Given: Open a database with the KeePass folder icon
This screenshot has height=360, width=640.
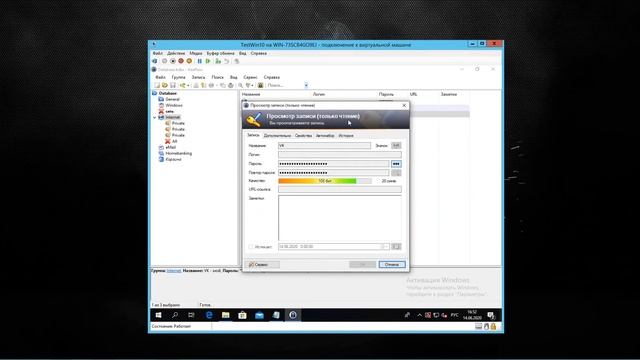Looking at the screenshot, I should 165,85.
